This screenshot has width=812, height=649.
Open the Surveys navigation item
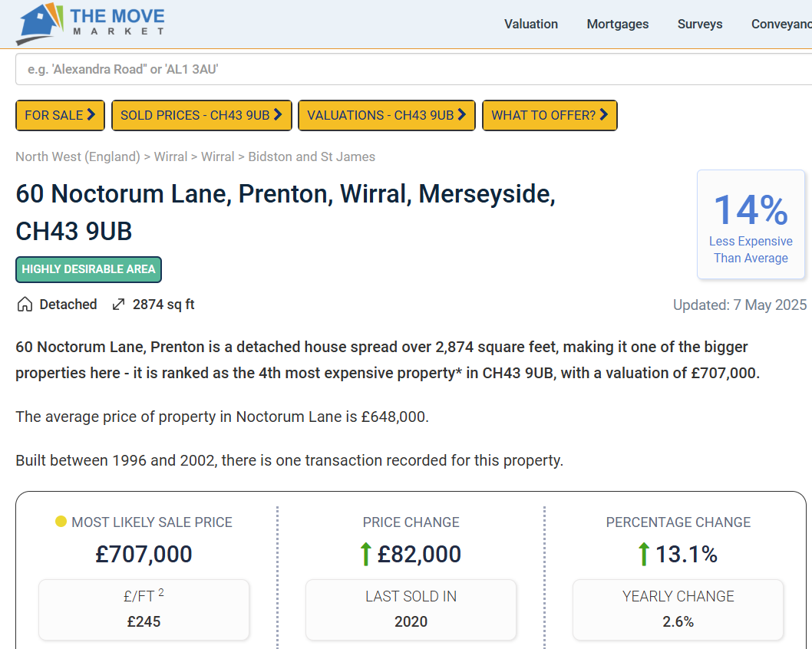700,24
